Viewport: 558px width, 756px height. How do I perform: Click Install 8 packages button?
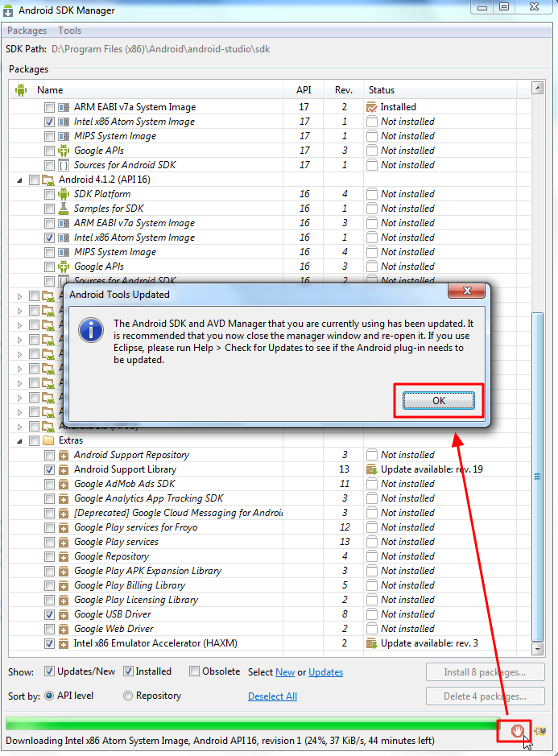(486, 672)
